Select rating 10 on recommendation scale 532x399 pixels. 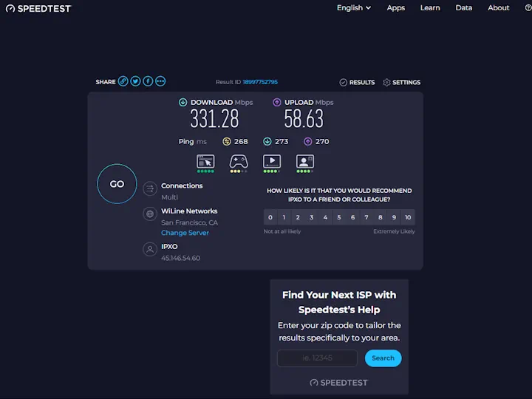click(x=408, y=217)
